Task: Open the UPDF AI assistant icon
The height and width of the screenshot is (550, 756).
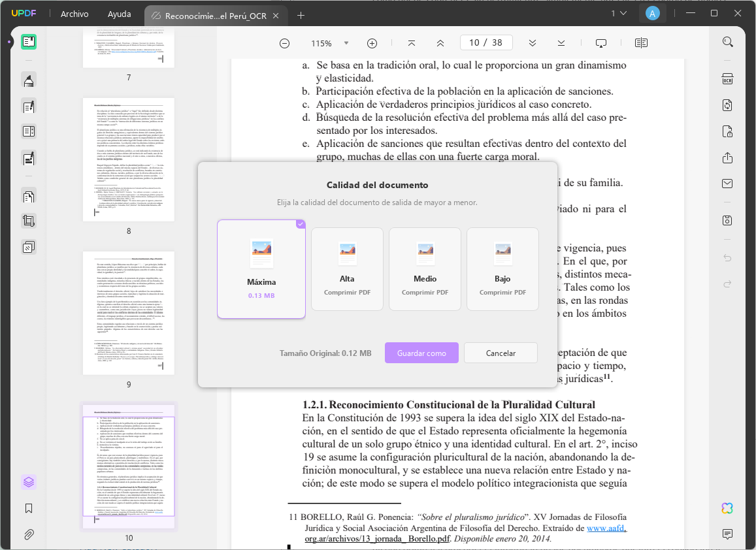Action: tap(727, 508)
